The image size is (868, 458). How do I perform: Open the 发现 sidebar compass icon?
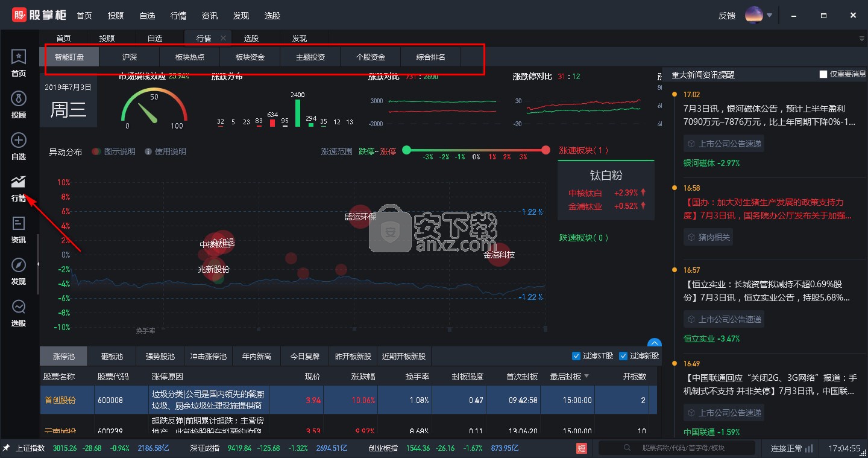pos(19,265)
